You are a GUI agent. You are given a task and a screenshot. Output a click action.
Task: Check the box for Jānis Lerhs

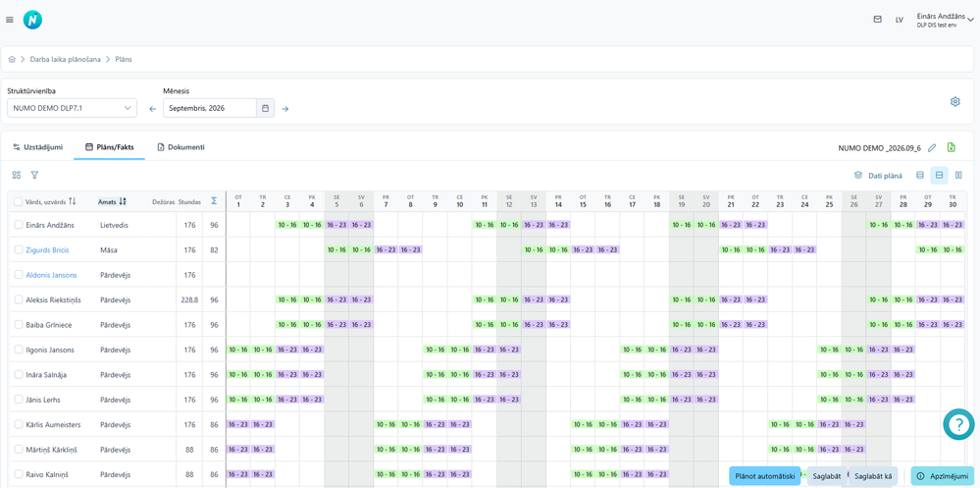18,400
